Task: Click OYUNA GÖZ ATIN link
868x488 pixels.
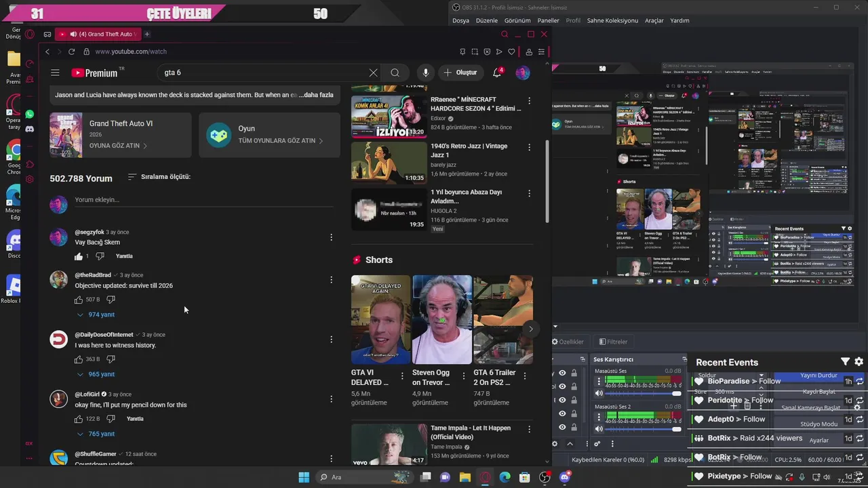Action: [x=118, y=146]
